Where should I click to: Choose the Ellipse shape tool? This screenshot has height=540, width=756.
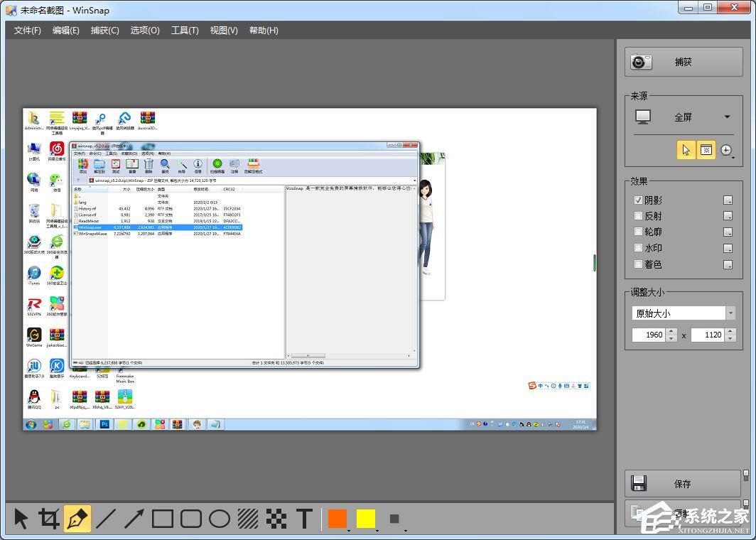[x=220, y=519]
